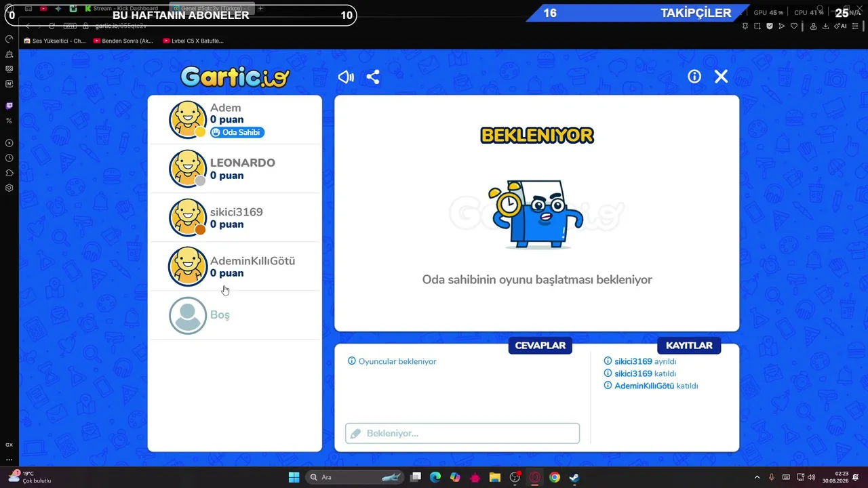Screen dimensions: 868x488
Task: Click the taskbar search box 'Ara'
Action: click(x=356, y=477)
